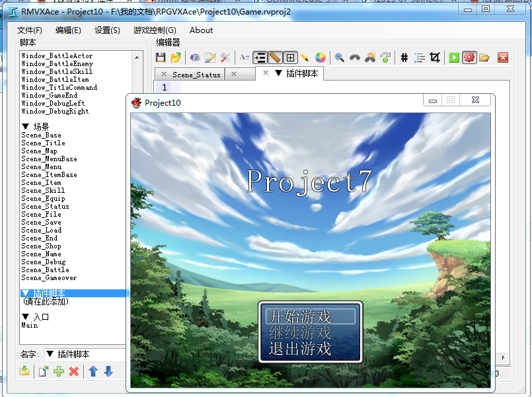Toggle the red gear toolbar button
This screenshot has width=532, height=397.
point(469,57)
